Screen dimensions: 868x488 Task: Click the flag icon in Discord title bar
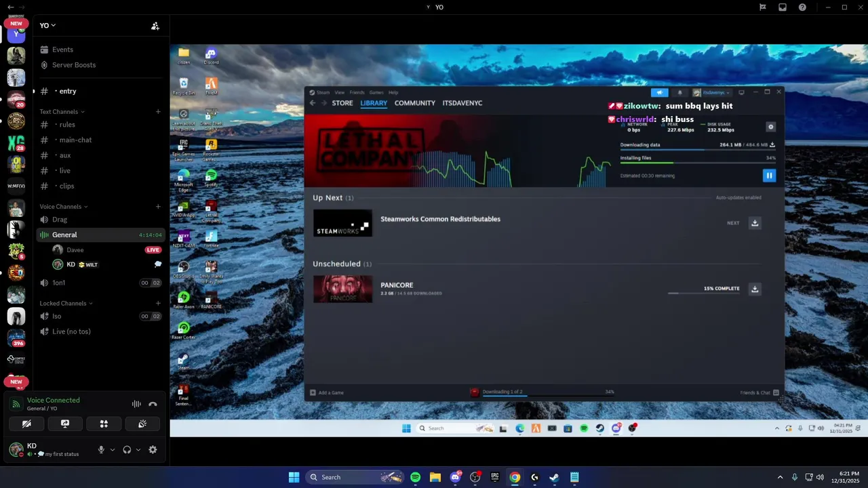763,7
